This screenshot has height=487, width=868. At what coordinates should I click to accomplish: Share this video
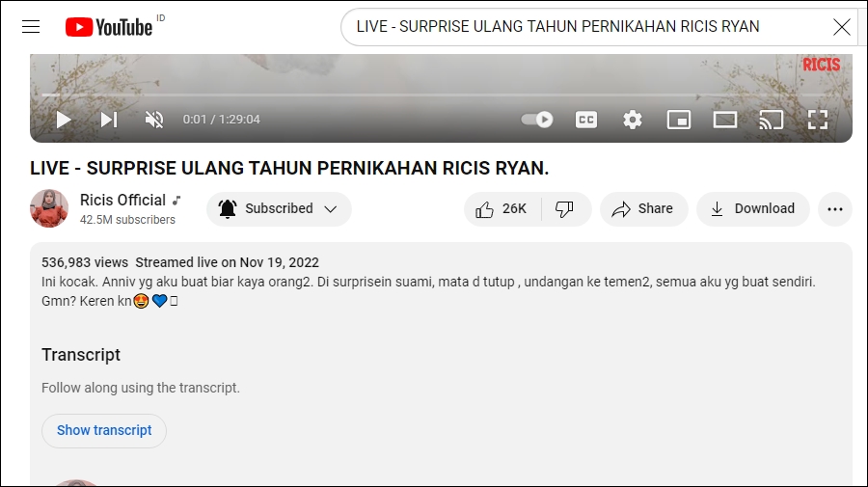(643, 208)
